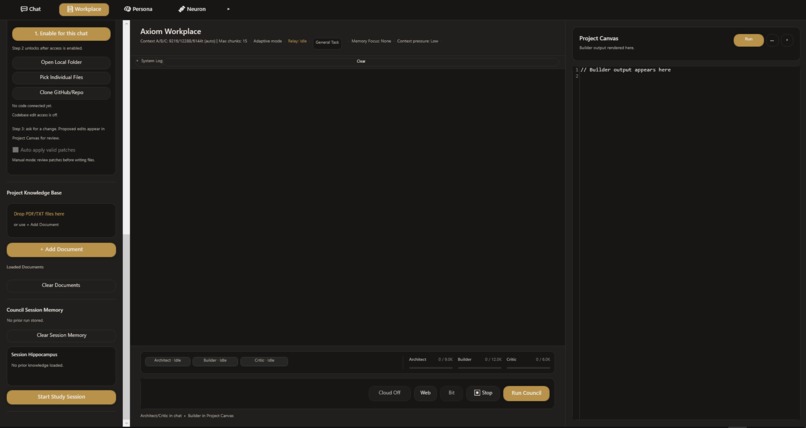Open the General Task selector
Screen dimensions: 806x428
pos(327,43)
